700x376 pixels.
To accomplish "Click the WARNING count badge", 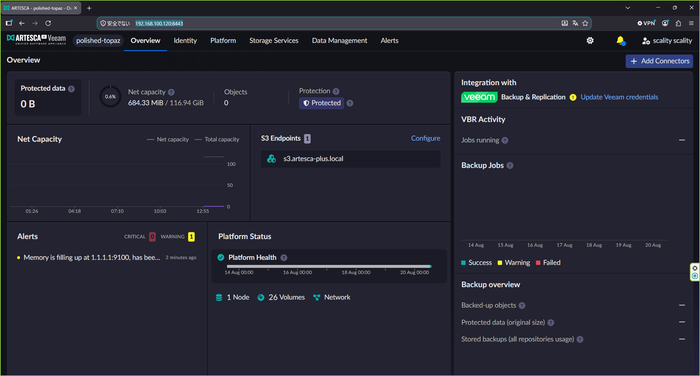I will point(192,237).
